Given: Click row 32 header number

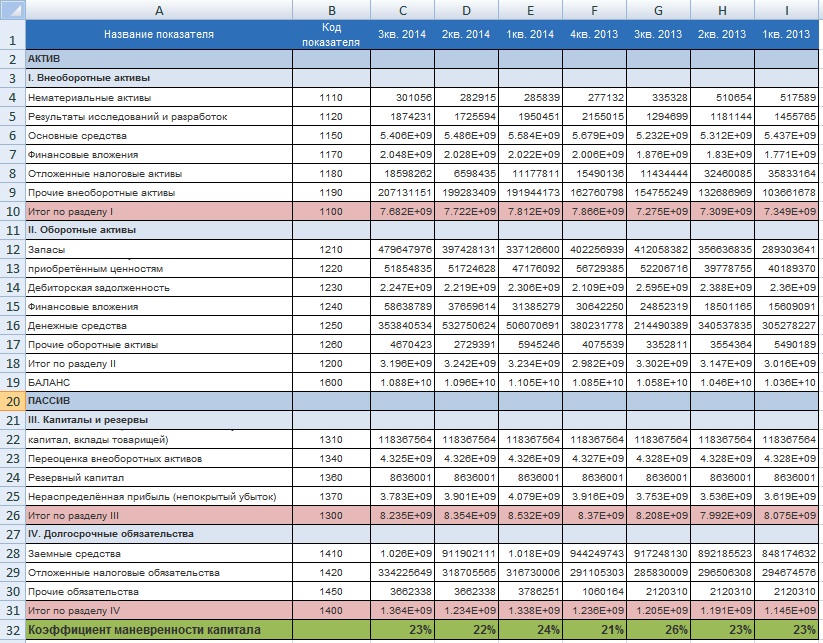Looking at the screenshot, I should [x=12, y=630].
